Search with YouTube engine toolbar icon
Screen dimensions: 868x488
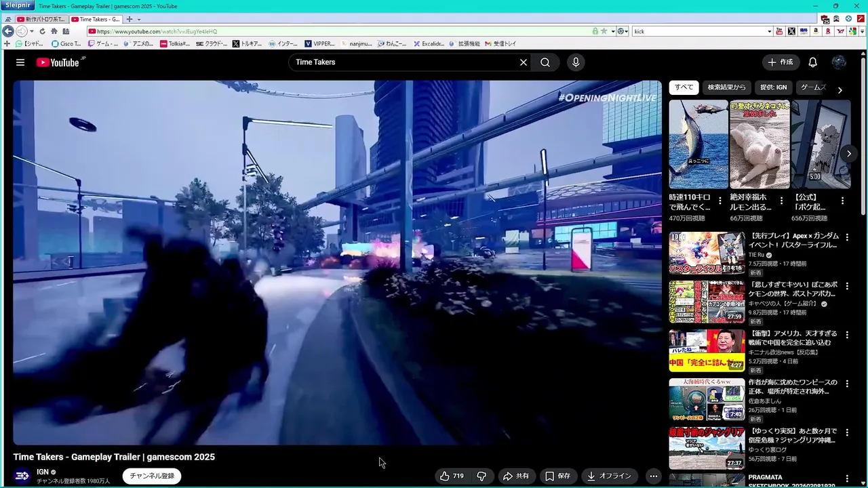[779, 31]
